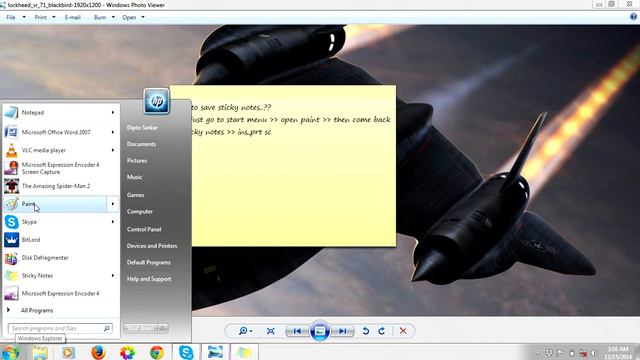Open Documents from the Start menu

pos(141,144)
